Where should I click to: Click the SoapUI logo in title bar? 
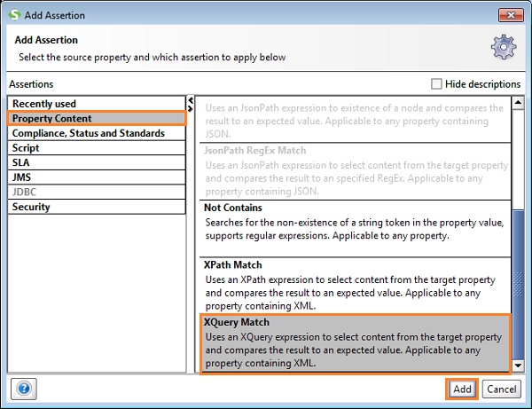tap(14, 15)
